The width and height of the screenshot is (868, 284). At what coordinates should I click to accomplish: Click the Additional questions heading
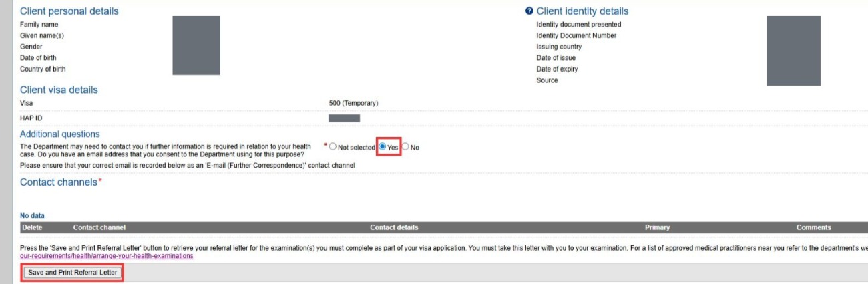tap(60, 134)
